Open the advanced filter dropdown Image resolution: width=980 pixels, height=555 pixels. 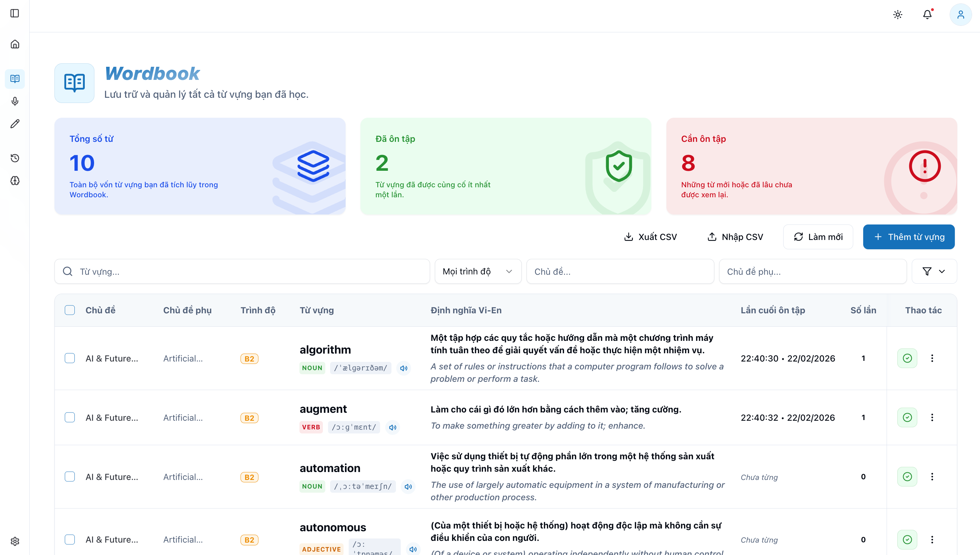click(x=933, y=271)
